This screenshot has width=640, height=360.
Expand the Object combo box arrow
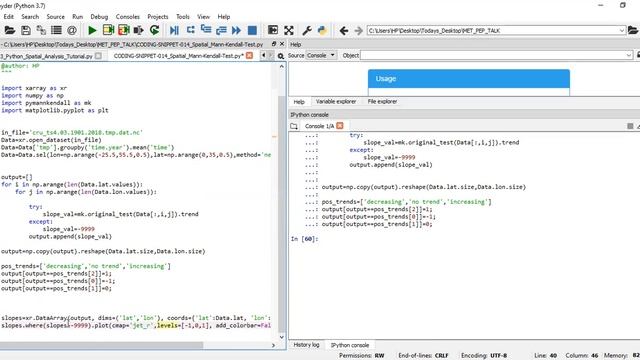pyautogui.click(x=629, y=55)
